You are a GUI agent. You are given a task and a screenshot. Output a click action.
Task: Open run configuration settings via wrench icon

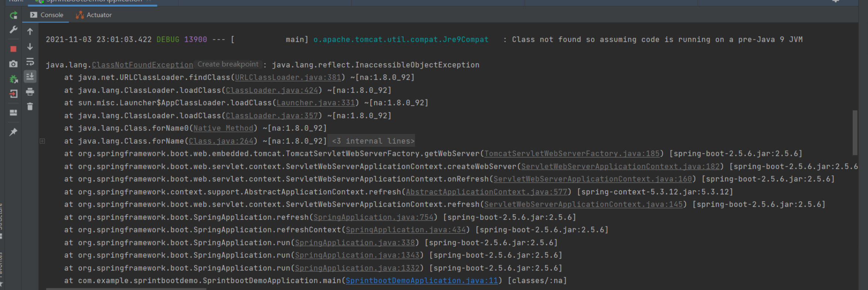(14, 30)
